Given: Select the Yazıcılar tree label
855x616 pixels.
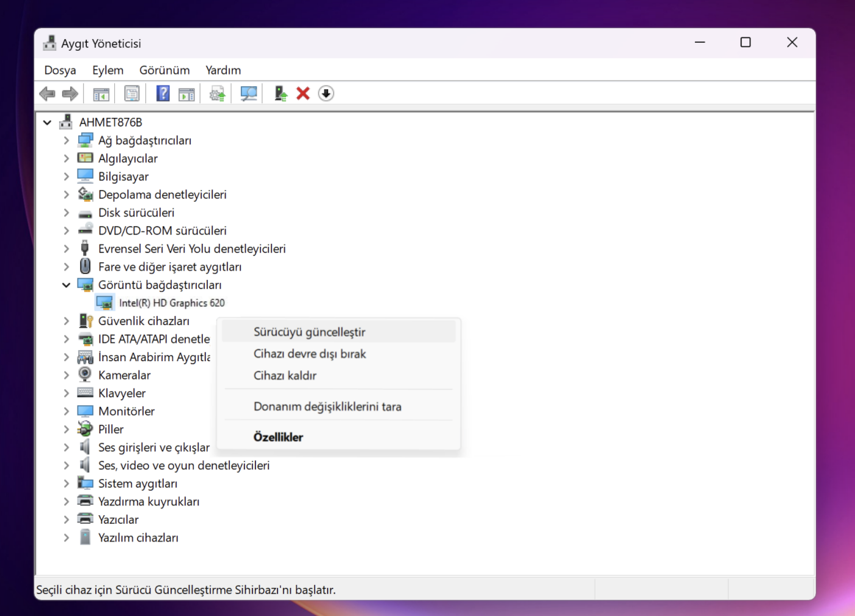Looking at the screenshot, I should pos(119,519).
